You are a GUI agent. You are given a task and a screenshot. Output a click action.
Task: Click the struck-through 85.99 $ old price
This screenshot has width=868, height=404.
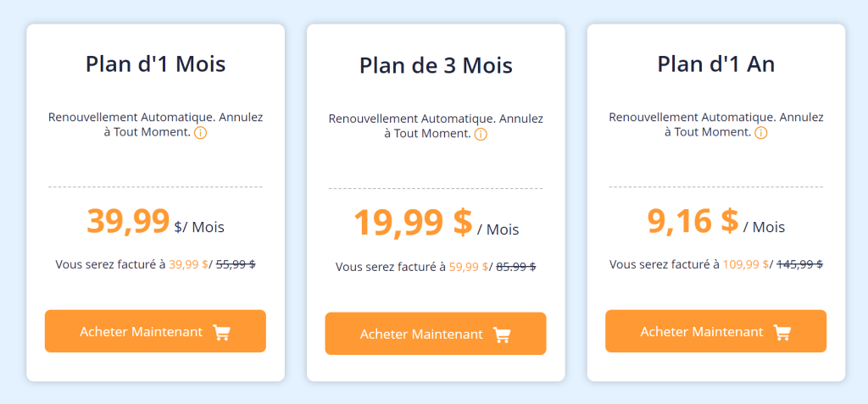click(x=516, y=268)
